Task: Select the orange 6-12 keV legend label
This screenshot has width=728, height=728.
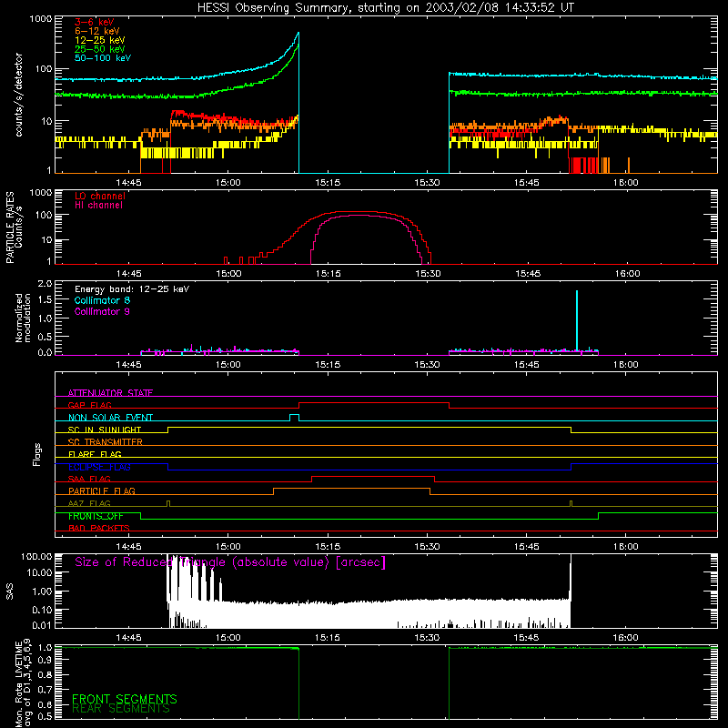Action: coord(97,31)
